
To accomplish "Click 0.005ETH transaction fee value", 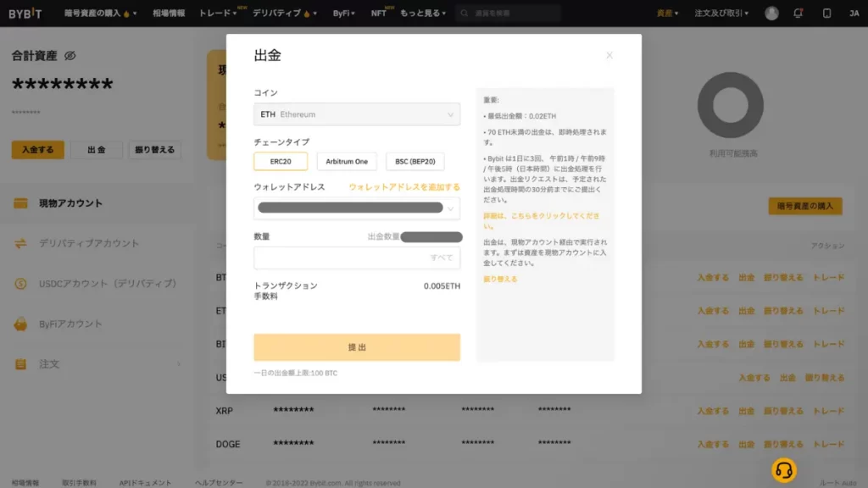I will 442,286.
